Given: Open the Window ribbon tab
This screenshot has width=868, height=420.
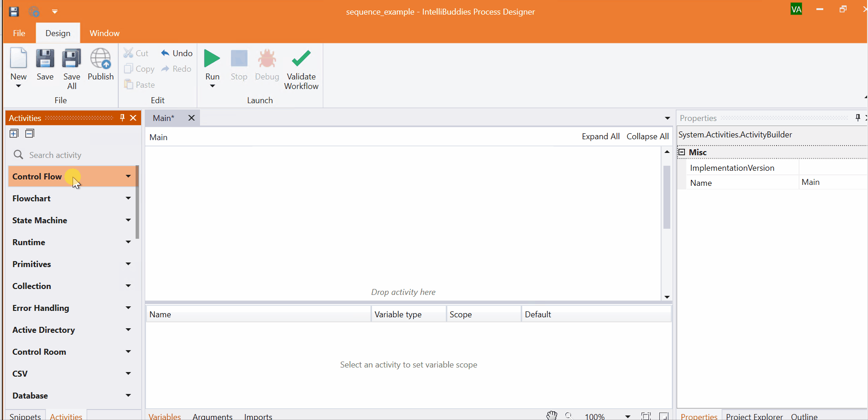Looking at the screenshot, I should coord(105,33).
